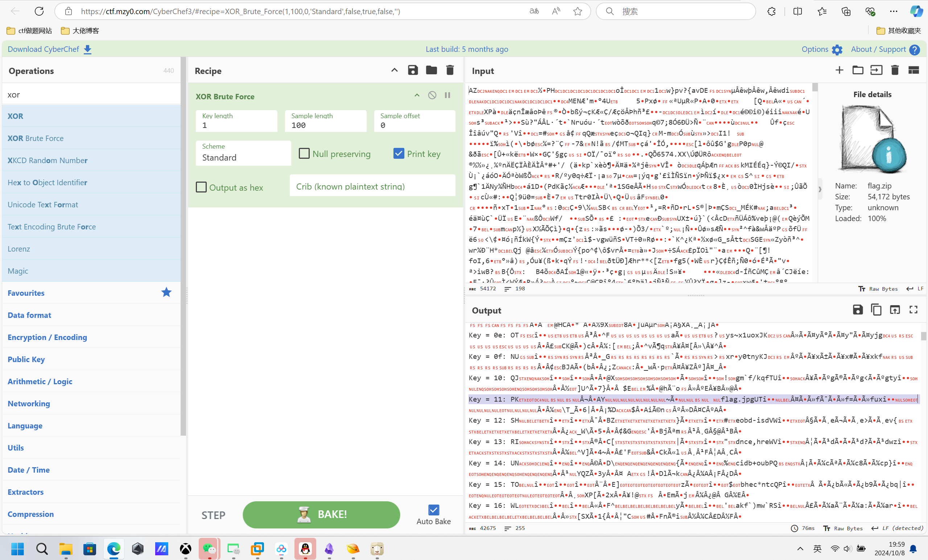Image resolution: width=928 pixels, height=560 pixels.
Task: Change input end-of-line sequence LF
Action: click(915, 289)
